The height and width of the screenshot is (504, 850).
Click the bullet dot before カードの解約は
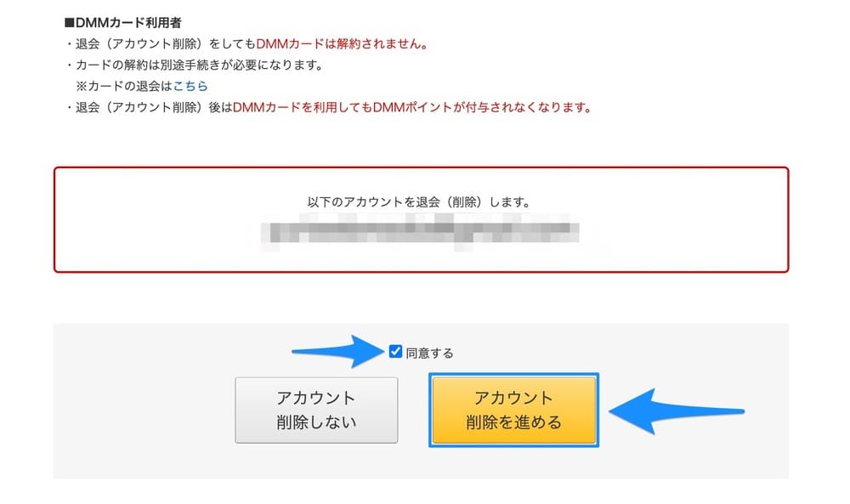pyautogui.click(x=70, y=65)
